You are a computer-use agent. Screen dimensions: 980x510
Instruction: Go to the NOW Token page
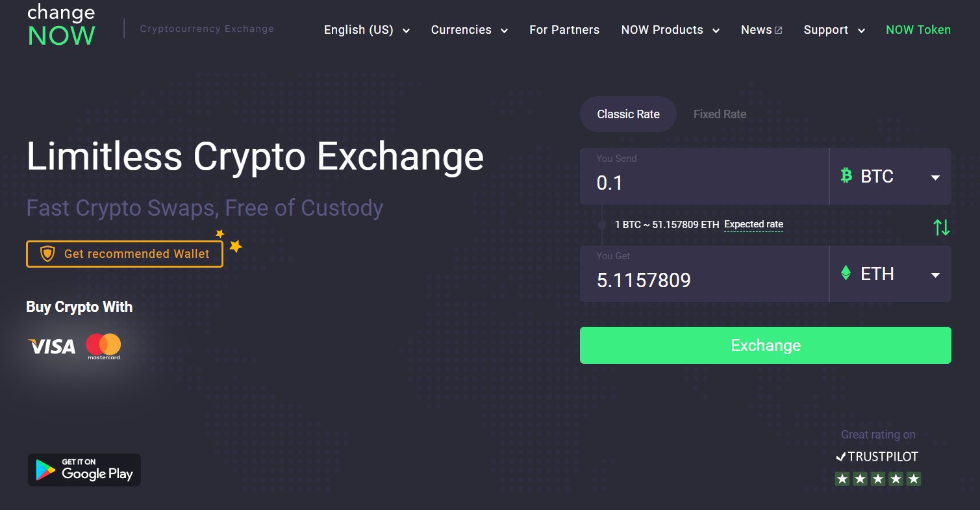[918, 30]
